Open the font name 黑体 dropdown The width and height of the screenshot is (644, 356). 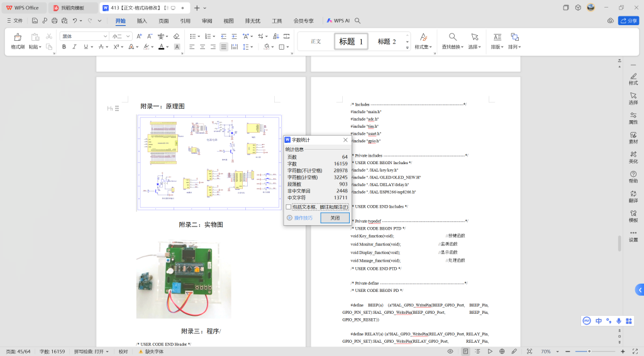[x=105, y=36]
